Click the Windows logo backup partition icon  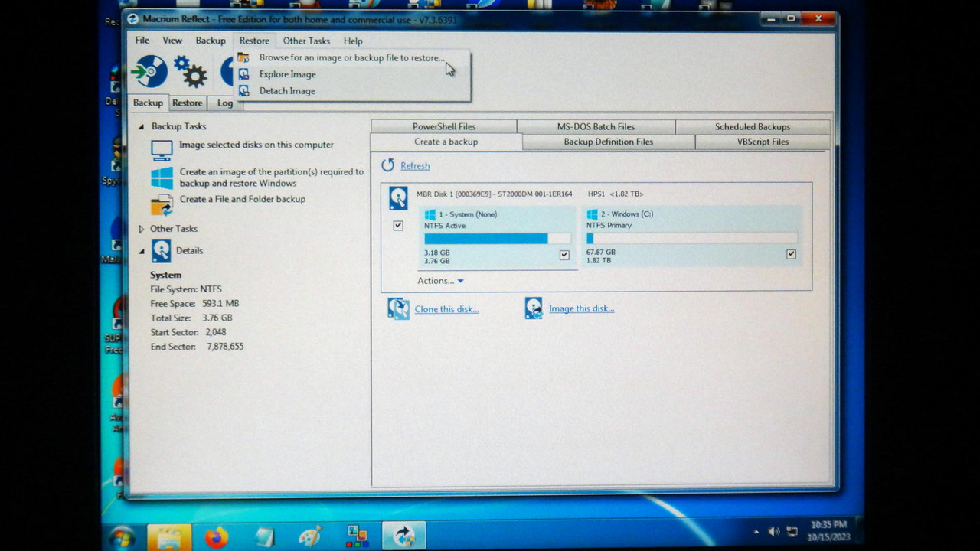[162, 178]
